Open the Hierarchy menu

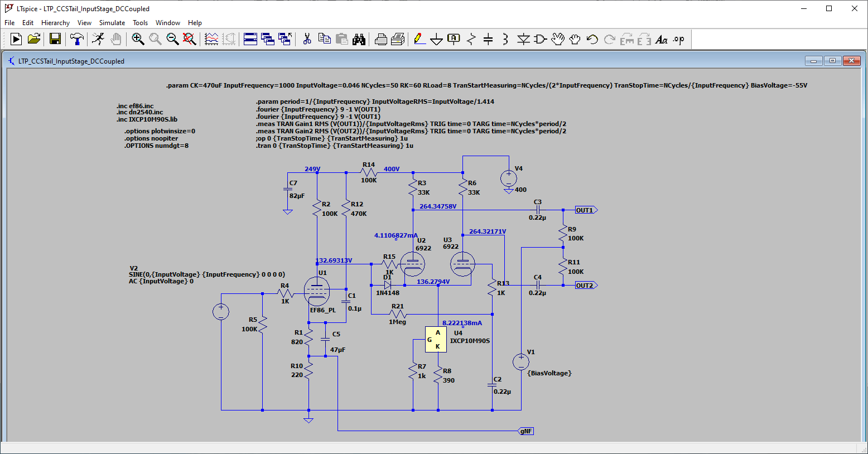[x=55, y=23]
